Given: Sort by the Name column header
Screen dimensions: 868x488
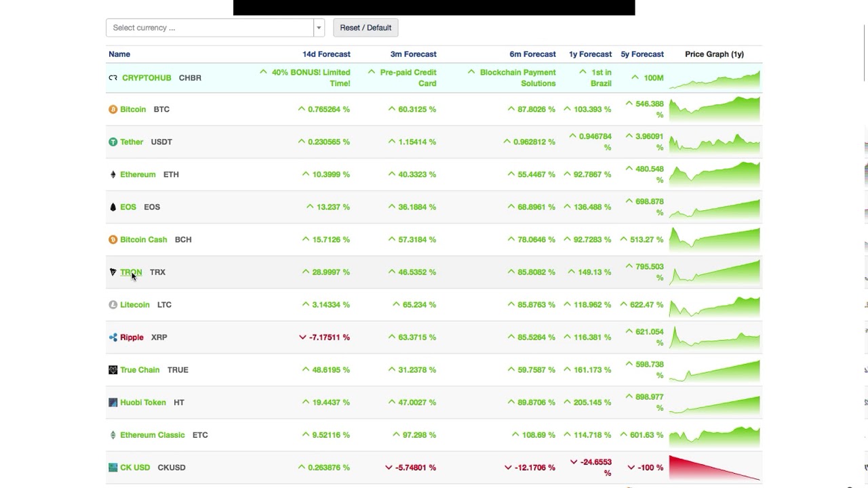Looking at the screenshot, I should [119, 54].
